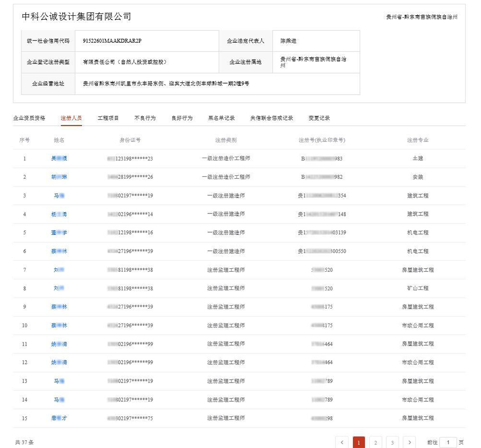Open the person name link in row 1
481x448 pixels.
[x=59, y=159]
